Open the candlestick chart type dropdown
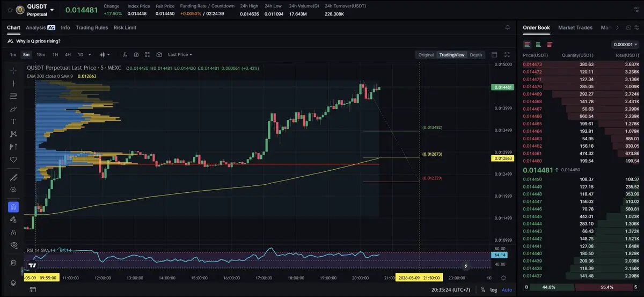Viewport: 644px width, 297px height. tap(105, 55)
